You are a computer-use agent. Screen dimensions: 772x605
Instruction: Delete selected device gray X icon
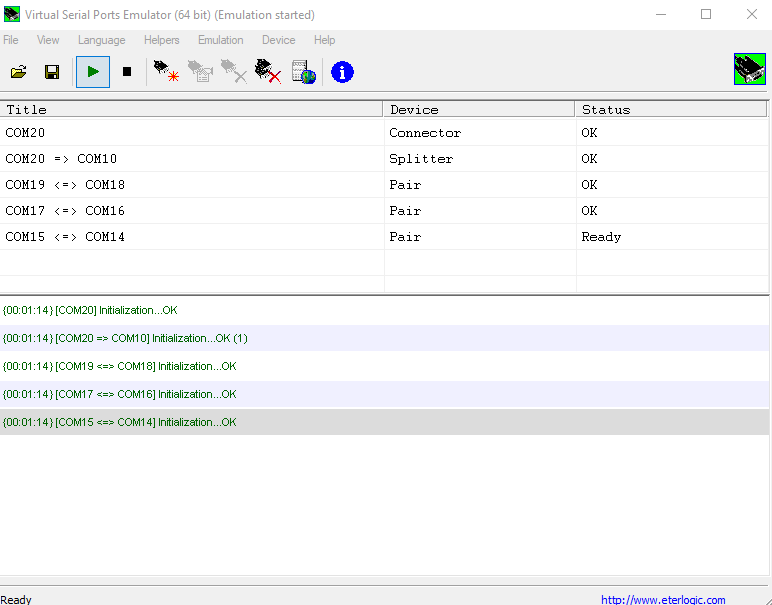tap(234, 72)
